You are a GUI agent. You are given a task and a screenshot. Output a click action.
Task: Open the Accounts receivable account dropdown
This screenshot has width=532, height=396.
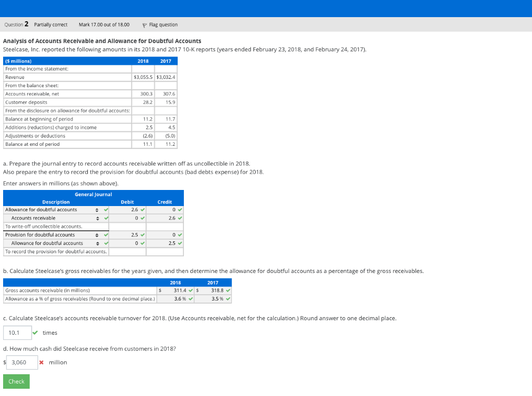97,218
